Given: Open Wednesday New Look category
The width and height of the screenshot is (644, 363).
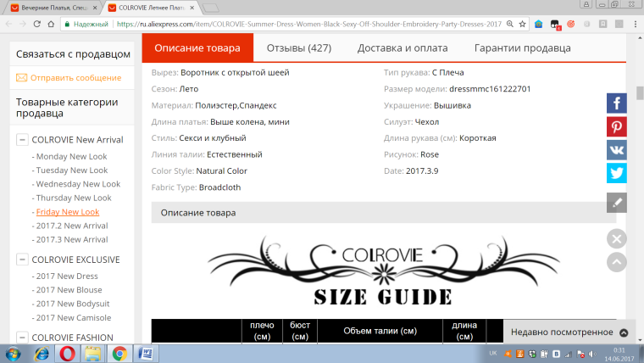Looking at the screenshot, I should point(78,184).
